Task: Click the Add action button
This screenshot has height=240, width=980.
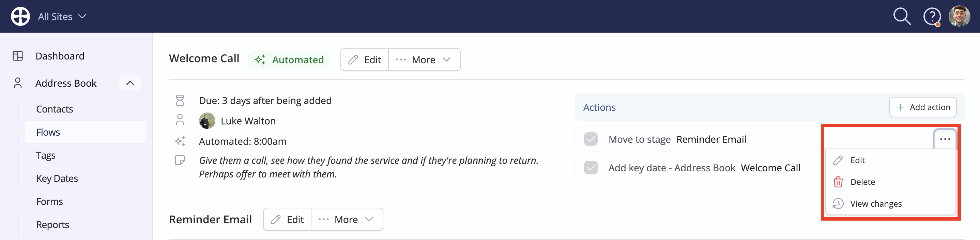Action: coord(922,107)
